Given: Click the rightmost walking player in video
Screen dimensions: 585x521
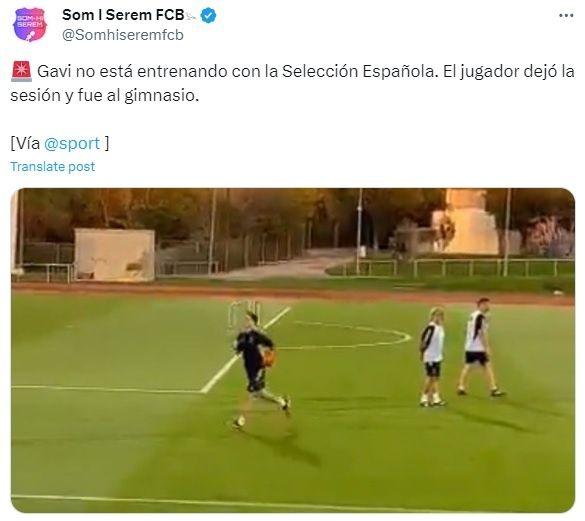Looking at the screenshot, I should 479,347.
